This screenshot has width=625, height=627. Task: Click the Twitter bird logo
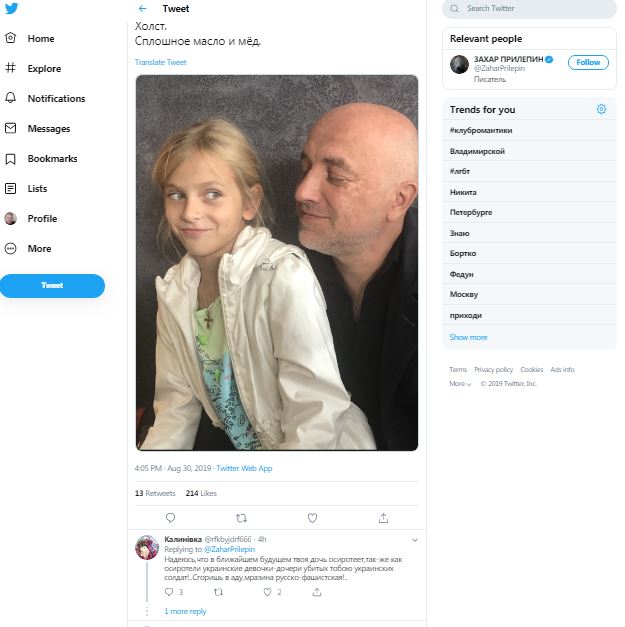[10, 9]
